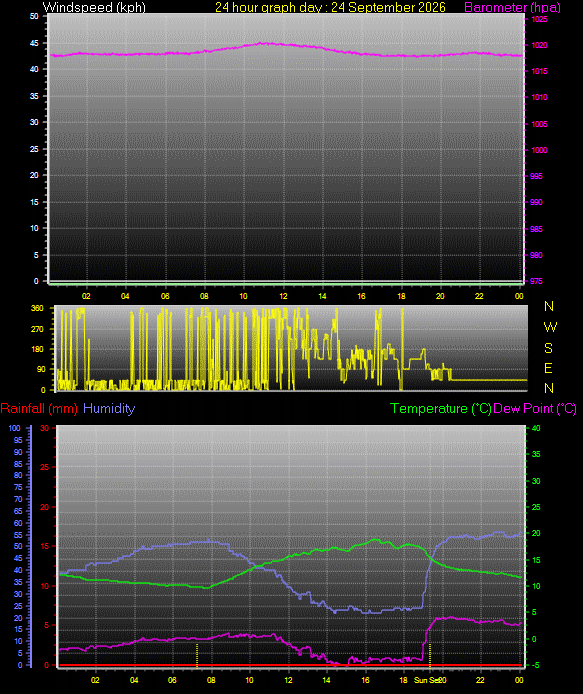Viewport: 583px width, 694px height.
Task: Click the S compass letter beside direction graph
Action: point(548,348)
